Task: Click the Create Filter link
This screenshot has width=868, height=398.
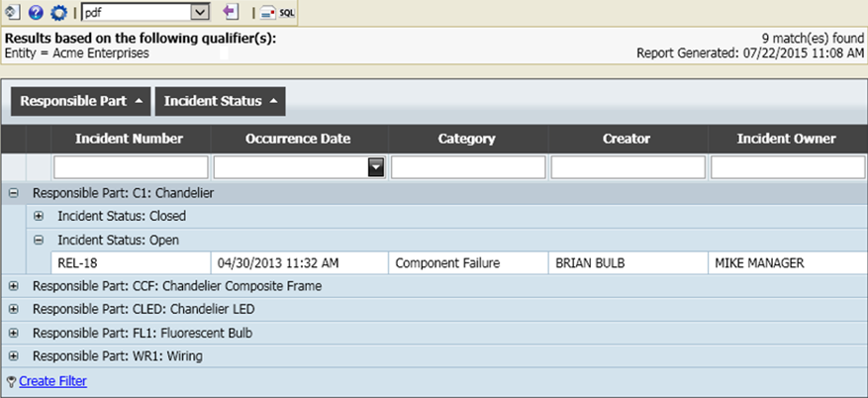Action: pyautogui.click(x=52, y=381)
